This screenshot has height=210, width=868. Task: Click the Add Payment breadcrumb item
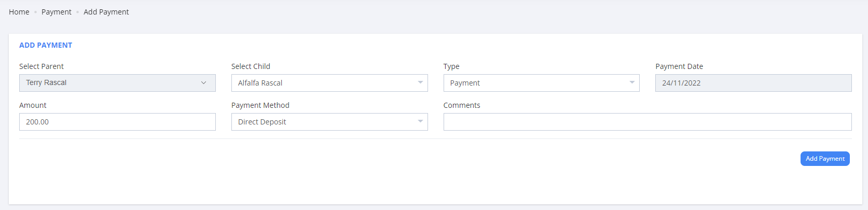(106, 12)
